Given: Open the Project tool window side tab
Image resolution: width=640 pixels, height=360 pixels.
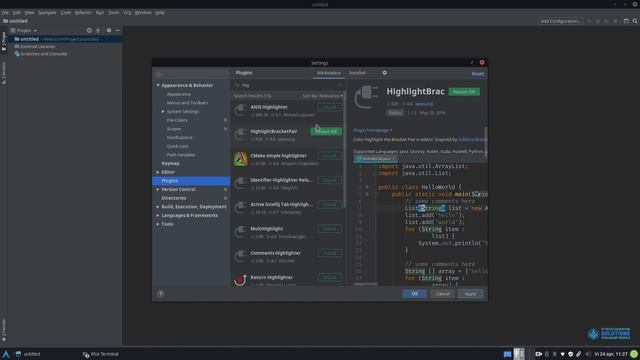Looking at the screenshot, I should (x=4, y=41).
